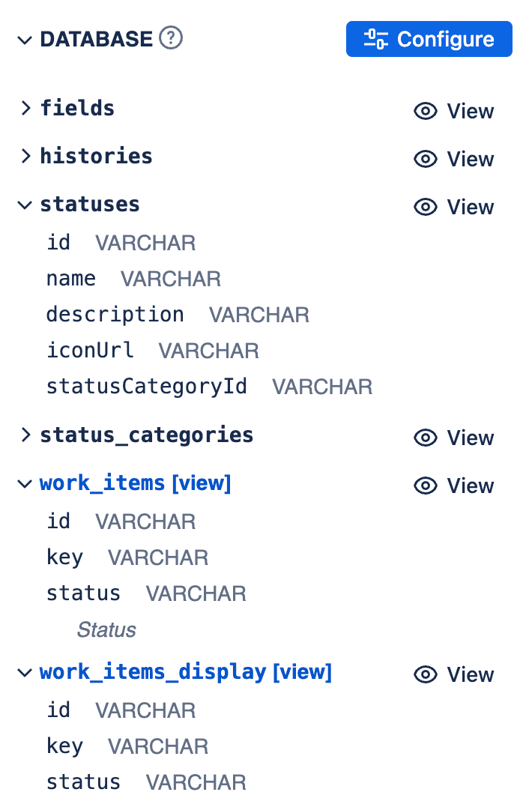Open the work_items [view] link
This screenshot has width=532, height=810.
(136, 483)
